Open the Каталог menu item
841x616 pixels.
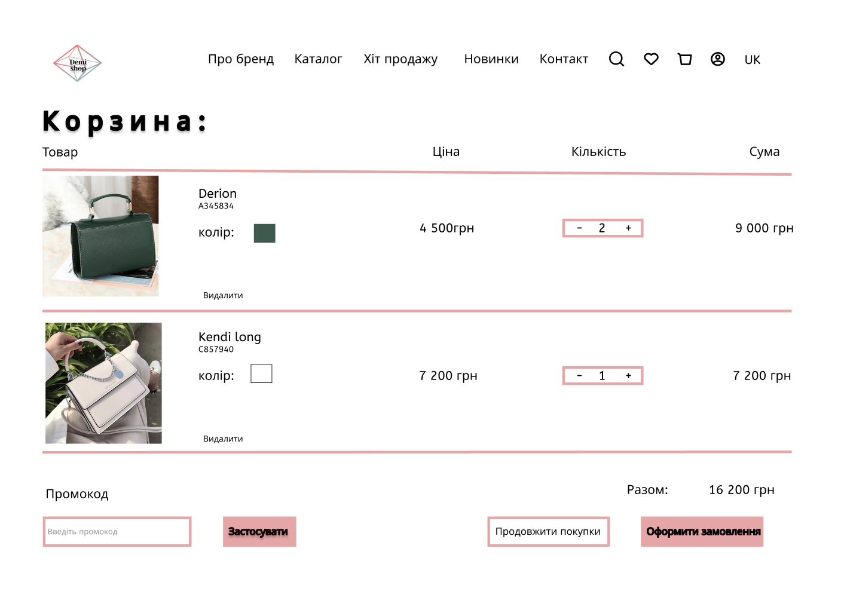coord(318,59)
